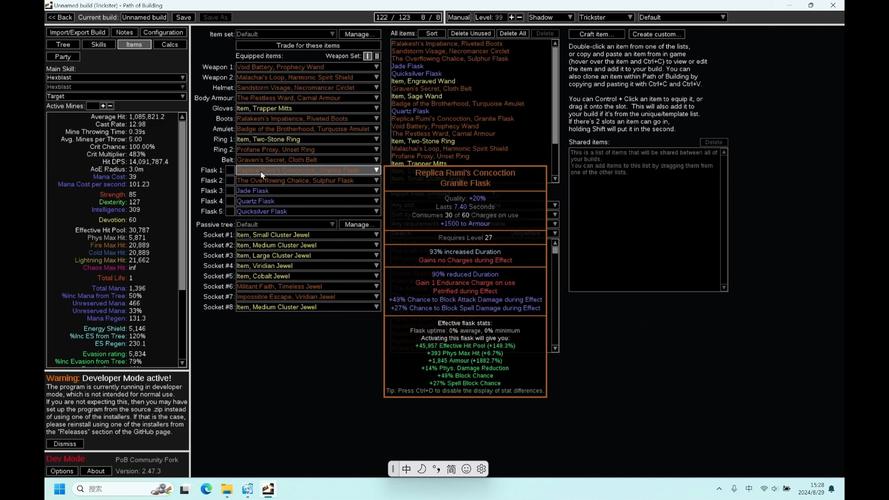889x500 pixels.
Task: Tick the Flask 5 Quicksilver checkbox
Action: point(229,211)
